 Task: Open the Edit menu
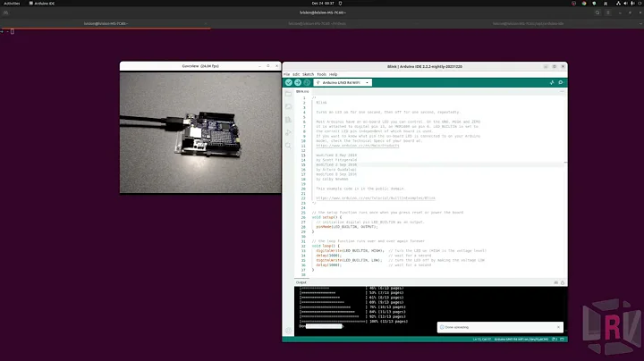tap(296, 74)
